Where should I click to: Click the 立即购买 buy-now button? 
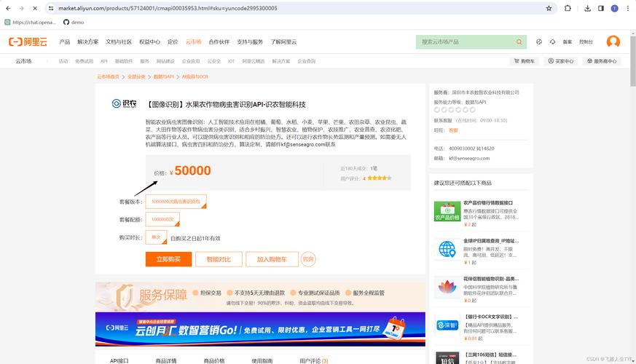click(x=168, y=259)
